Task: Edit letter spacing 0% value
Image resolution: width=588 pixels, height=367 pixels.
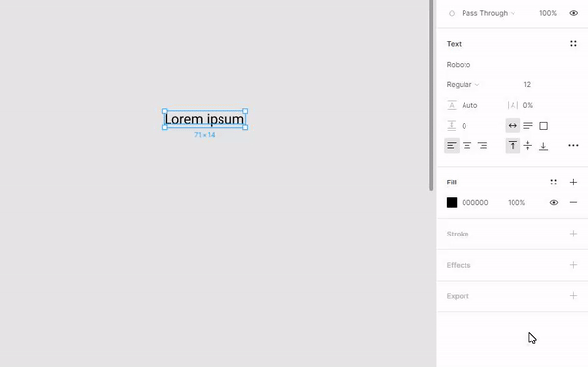Action: coord(528,105)
